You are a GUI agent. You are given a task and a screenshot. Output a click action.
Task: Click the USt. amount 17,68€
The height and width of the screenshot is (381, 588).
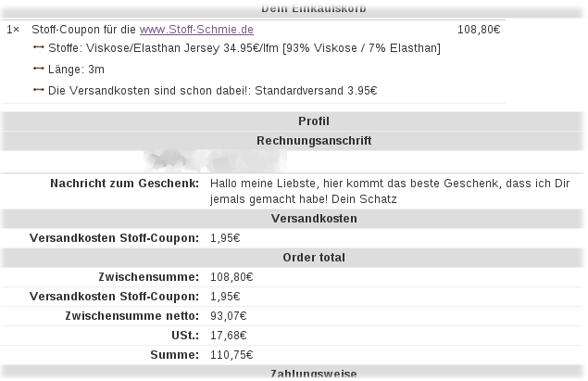point(228,336)
